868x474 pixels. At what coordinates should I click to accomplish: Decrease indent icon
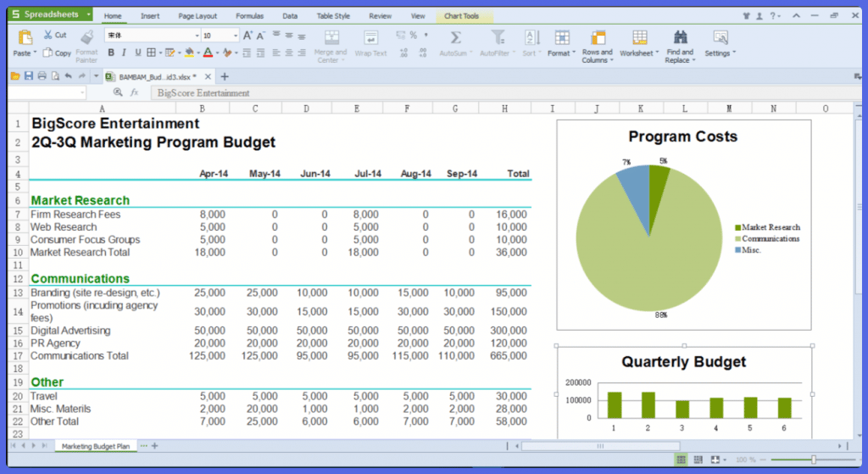pyautogui.click(x=247, y=53)
